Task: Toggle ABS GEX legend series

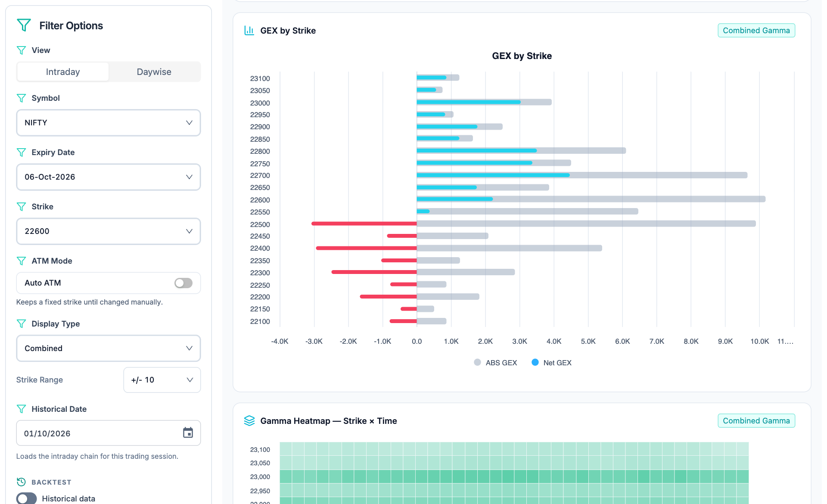Action: (x=495, y=363)
